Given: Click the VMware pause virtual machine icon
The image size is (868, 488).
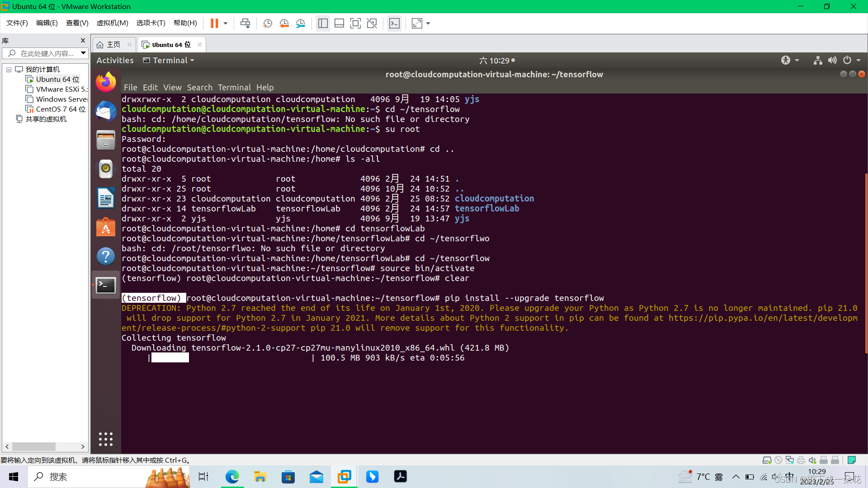Looking at the screenshot, I should click(214, 23).
